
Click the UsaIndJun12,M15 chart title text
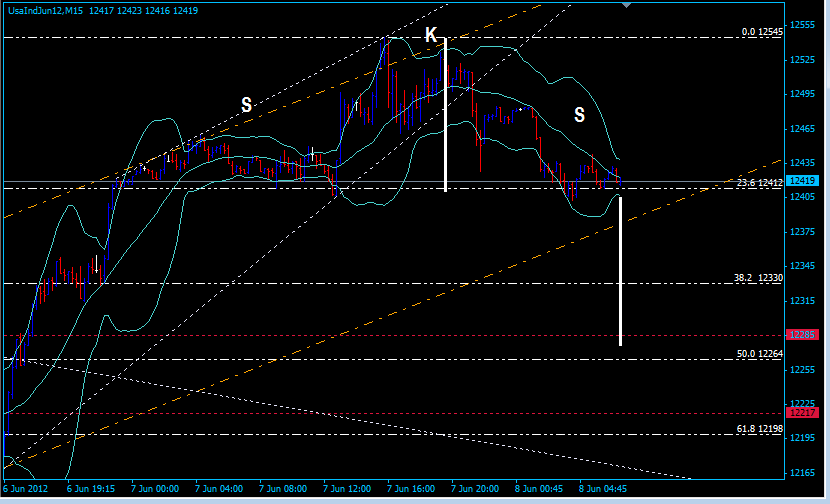point(46,11)
